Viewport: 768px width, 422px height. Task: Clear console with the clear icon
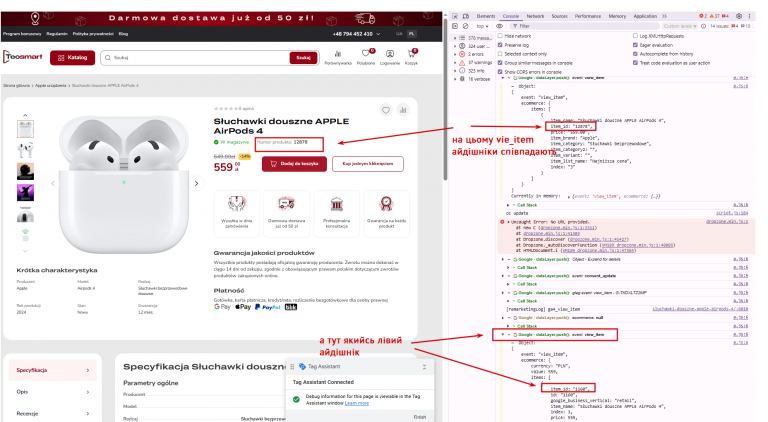(466, 26)
